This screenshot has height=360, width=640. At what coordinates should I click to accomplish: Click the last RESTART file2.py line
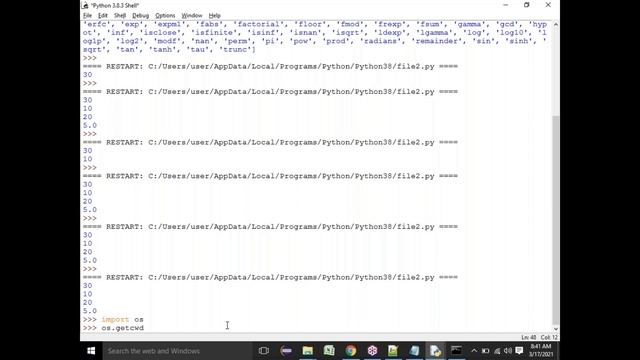270,278
